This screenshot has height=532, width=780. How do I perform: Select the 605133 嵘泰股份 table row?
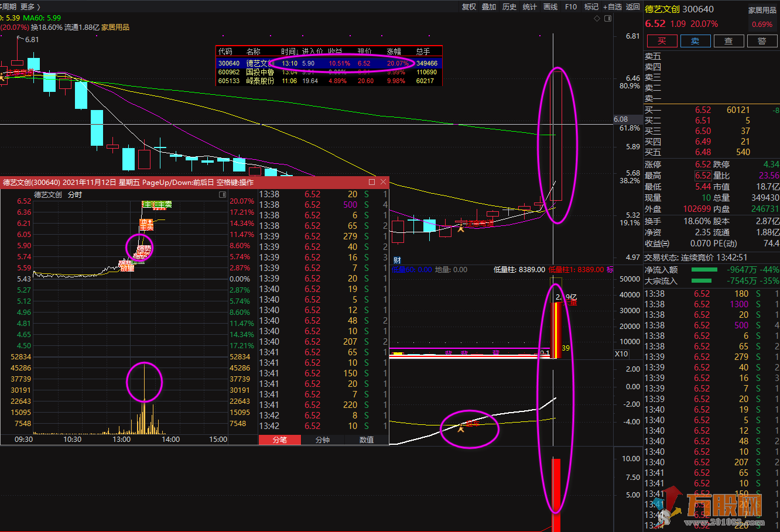[x=329, y=81]
